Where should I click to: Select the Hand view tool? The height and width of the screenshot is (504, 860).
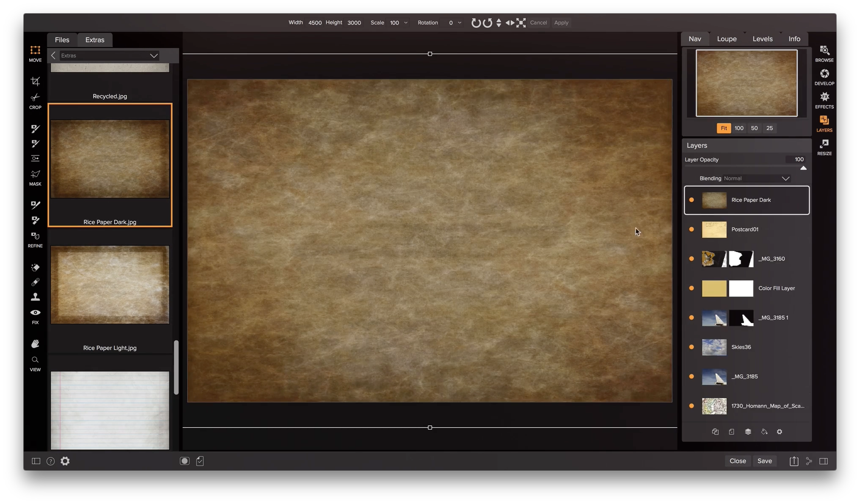[35, 344]
